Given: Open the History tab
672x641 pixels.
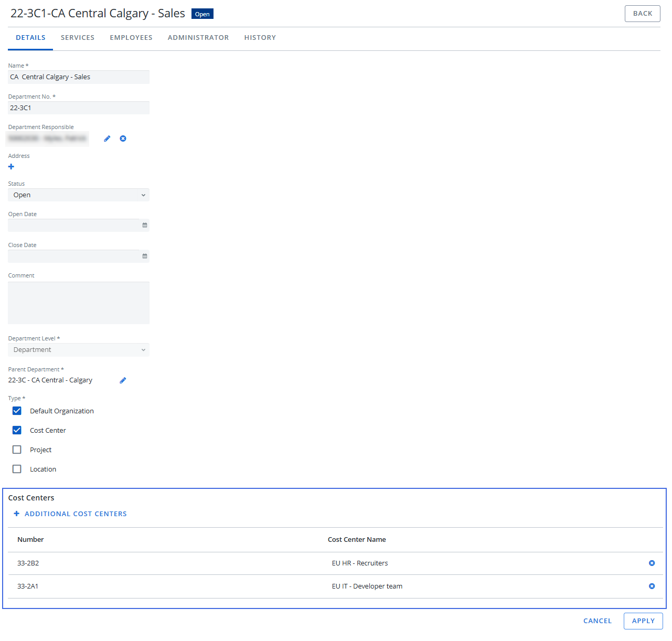Looking at the screenshot, I should pos(260,38).
